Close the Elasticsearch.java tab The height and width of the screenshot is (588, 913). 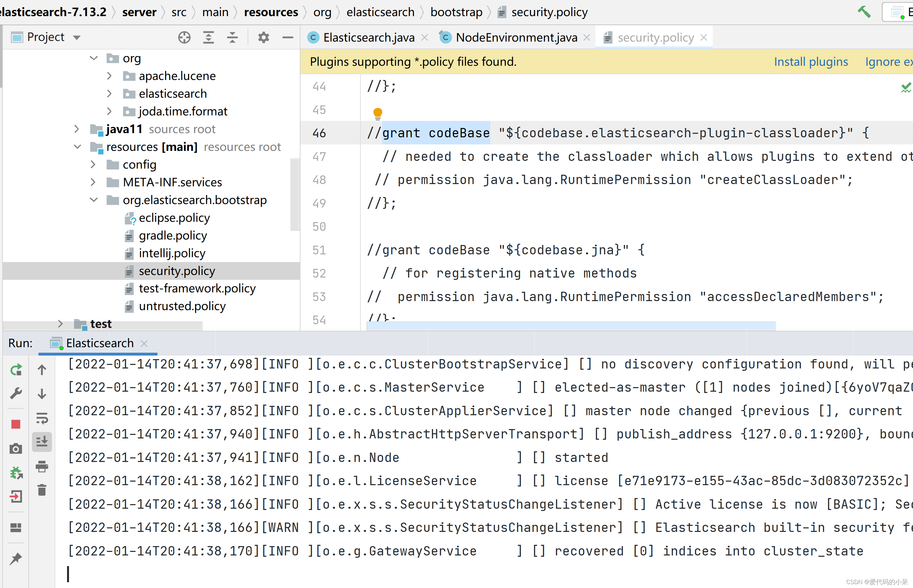(424, 37)
